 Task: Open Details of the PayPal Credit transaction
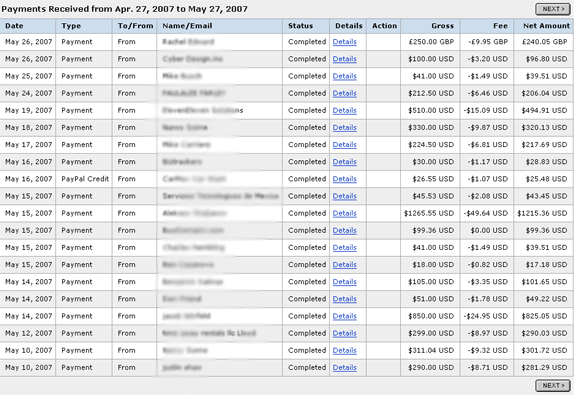344,179
